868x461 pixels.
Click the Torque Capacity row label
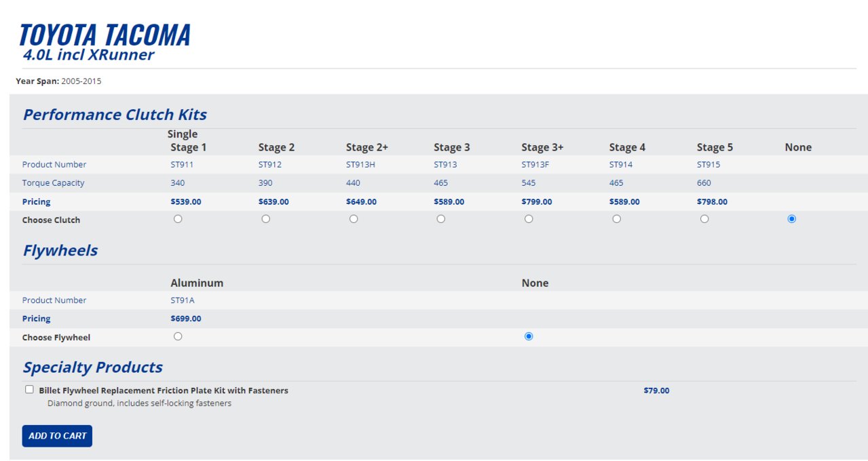coord(54,183)
